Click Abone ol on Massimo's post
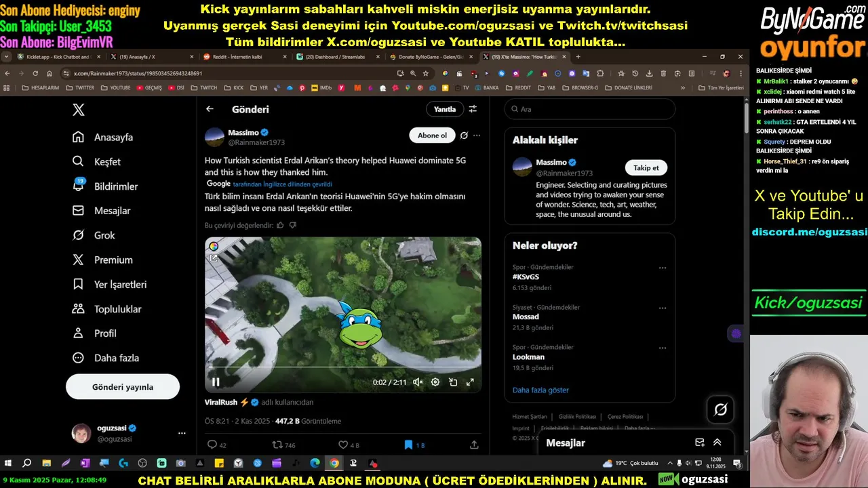Viewport: 868px width, 488px height. coord(432,136)
